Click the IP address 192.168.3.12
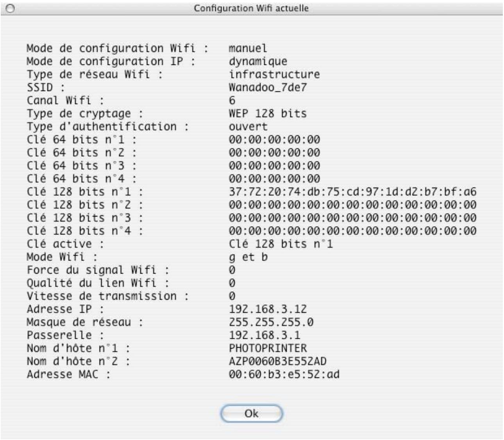Screen dimensions: 504x440 click(268, 309)
